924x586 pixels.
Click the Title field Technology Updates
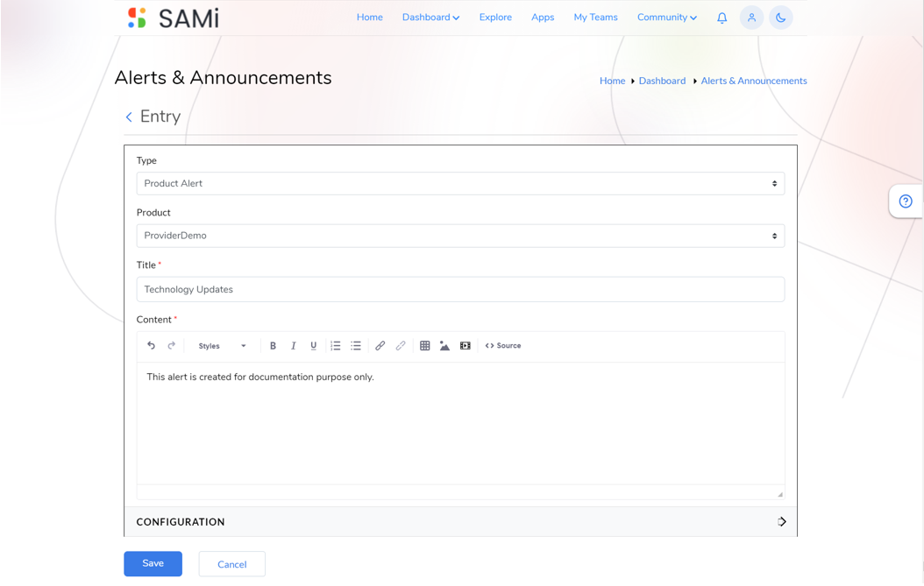pyautogui.click(x=460, y=289)
